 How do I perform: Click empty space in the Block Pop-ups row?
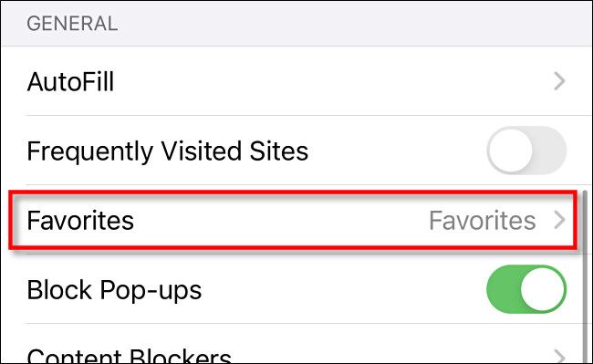click(x=340, y=289)
